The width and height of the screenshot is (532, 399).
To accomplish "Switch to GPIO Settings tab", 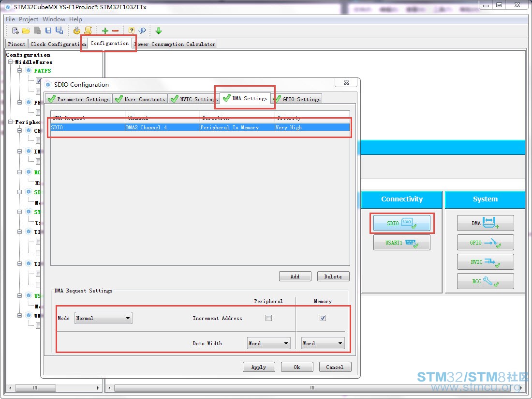I will (297, 99).
